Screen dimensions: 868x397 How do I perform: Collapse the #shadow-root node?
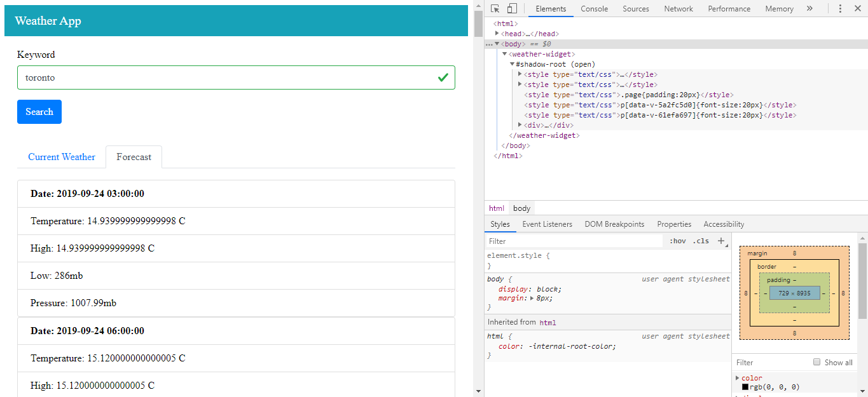coord(513,64)
